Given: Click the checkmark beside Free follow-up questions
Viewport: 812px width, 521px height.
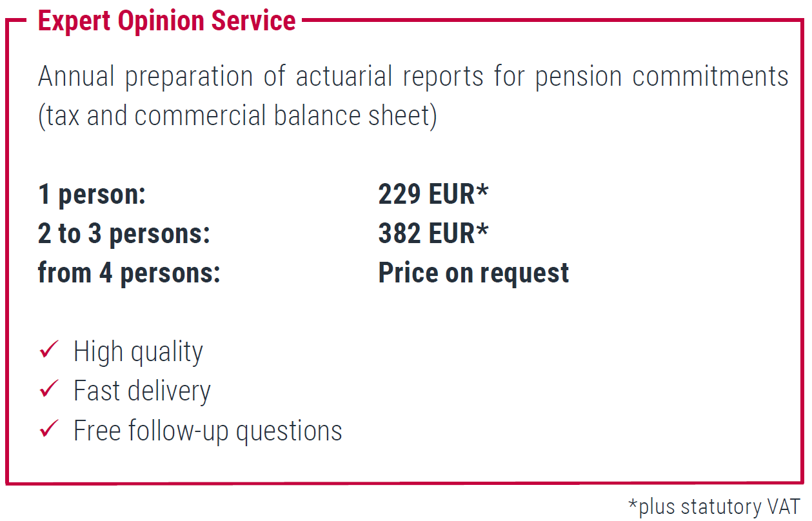Looking at the screenshot, I should (49, 429).
